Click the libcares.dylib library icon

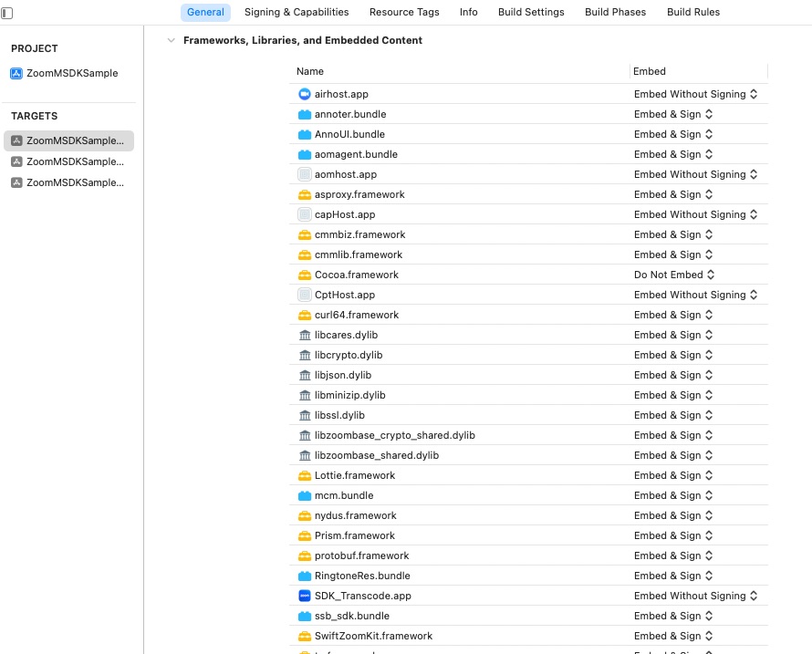tap(305, 336)
